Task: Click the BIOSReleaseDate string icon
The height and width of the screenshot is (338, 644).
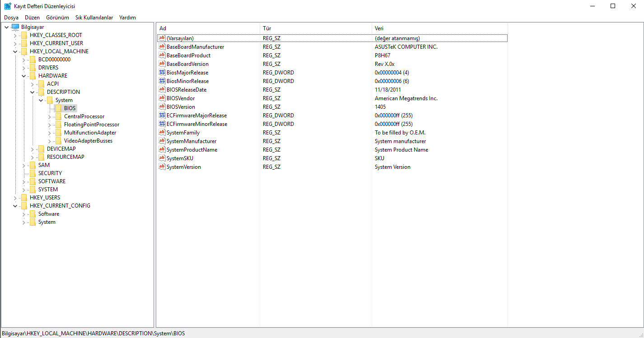Action: (162, 90)
